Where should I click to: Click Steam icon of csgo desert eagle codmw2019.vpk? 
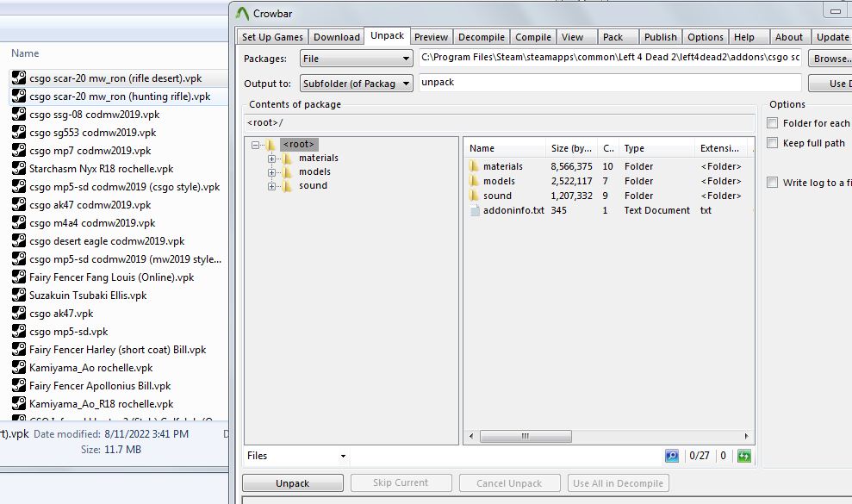click(19, 241)
